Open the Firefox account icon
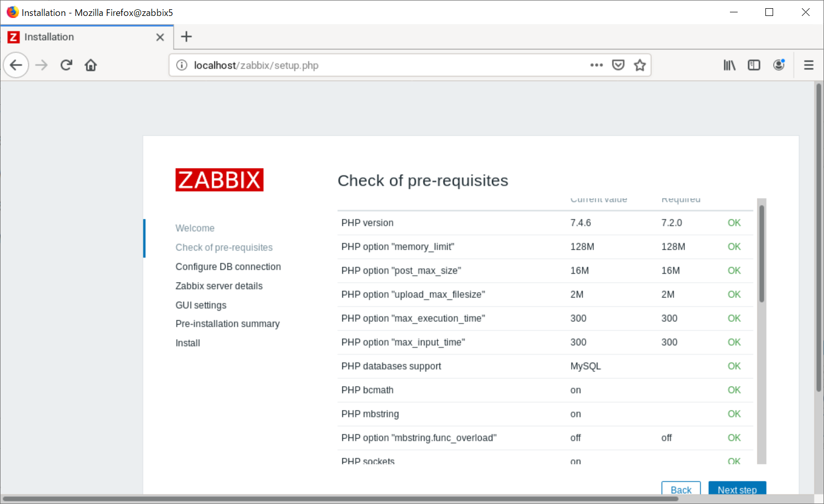824x504 pixels. [x=779, y=65]
